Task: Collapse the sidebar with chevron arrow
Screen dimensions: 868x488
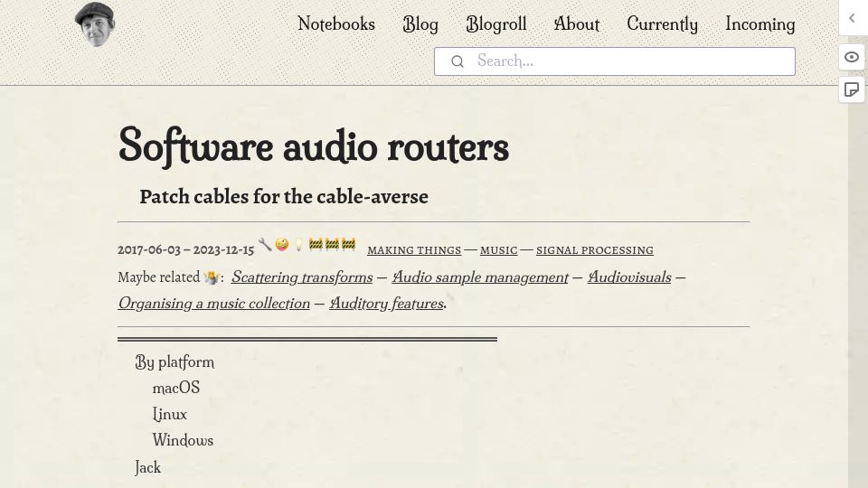Action: [852, 18]
